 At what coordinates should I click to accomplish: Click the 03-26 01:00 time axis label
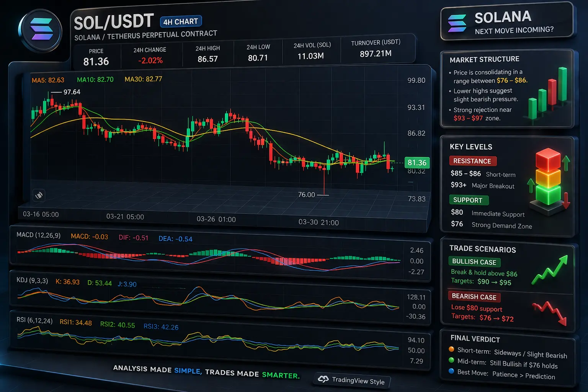[x=216, y=219]
